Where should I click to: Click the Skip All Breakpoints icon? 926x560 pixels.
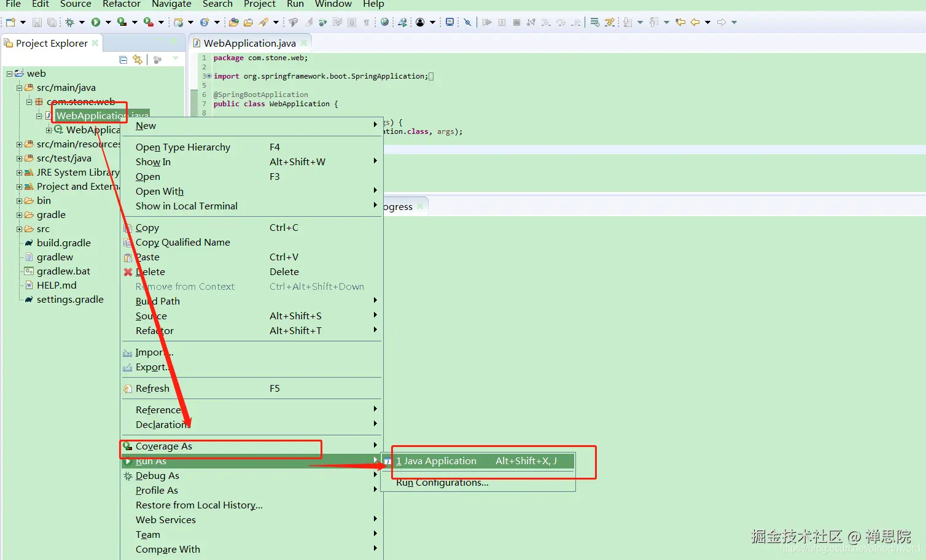(x=467, y=22)
